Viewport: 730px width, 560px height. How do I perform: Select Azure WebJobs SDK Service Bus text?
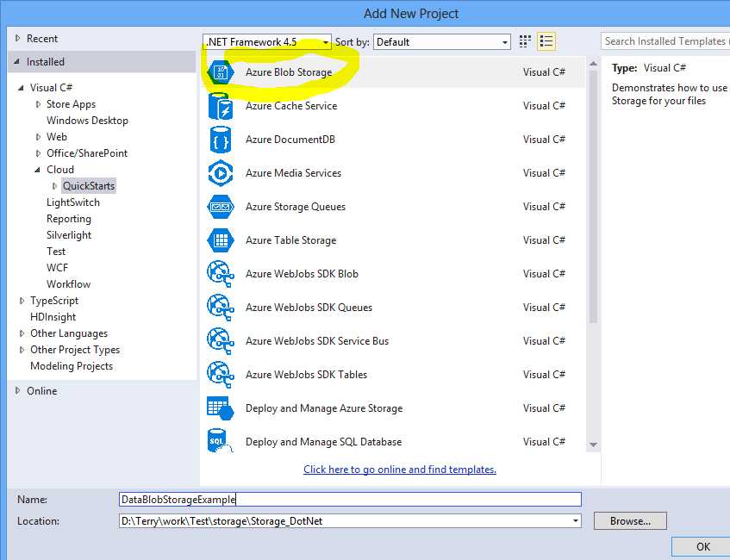point(317,341)
